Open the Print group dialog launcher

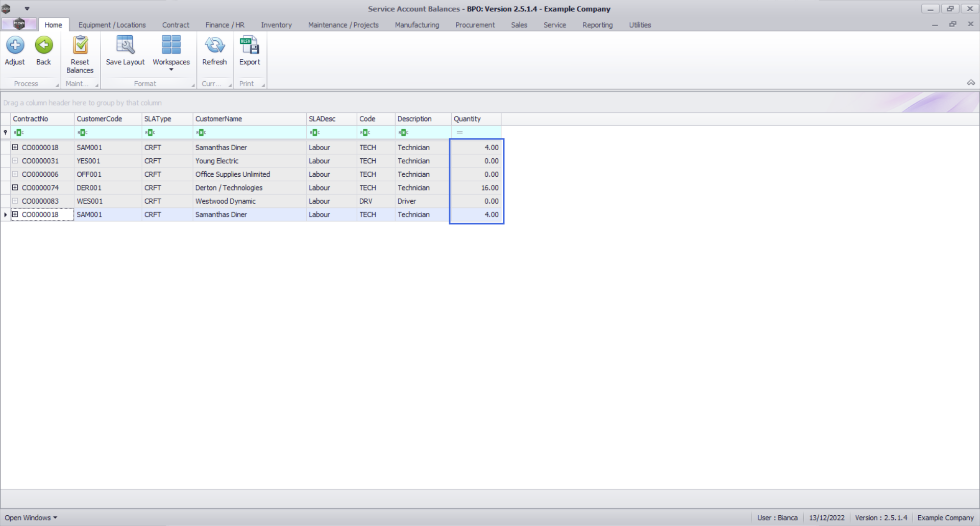pyautogui.click(x=263, y=85)
